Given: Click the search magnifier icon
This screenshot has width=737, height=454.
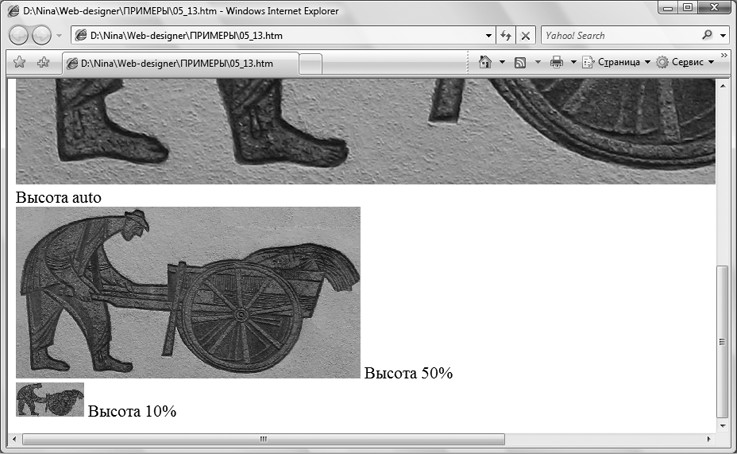Looking at the screenshot, I should 708,35.
